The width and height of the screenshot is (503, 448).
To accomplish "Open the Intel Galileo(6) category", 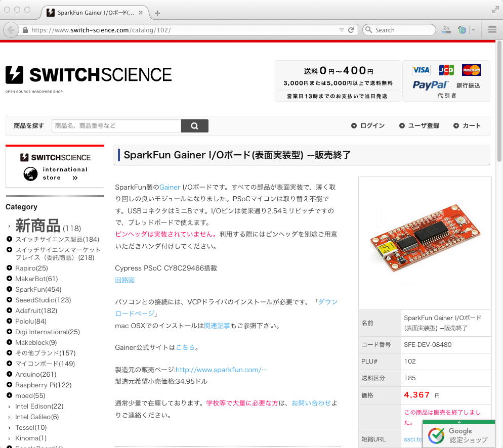I will point(37,417).
